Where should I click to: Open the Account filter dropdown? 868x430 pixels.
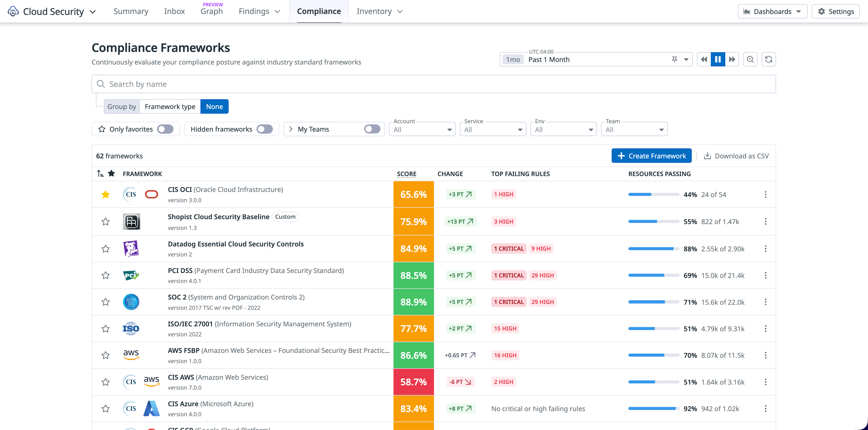pyautogui.click(x=422, y=129)
